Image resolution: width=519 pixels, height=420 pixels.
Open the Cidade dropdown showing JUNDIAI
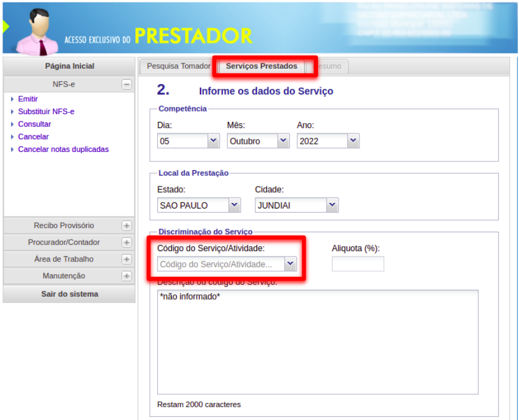coord(331,205)
